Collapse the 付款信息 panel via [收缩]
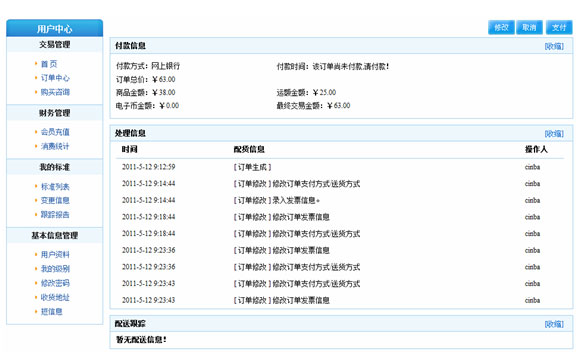The image size is (576, 363). tap(554, 46)
